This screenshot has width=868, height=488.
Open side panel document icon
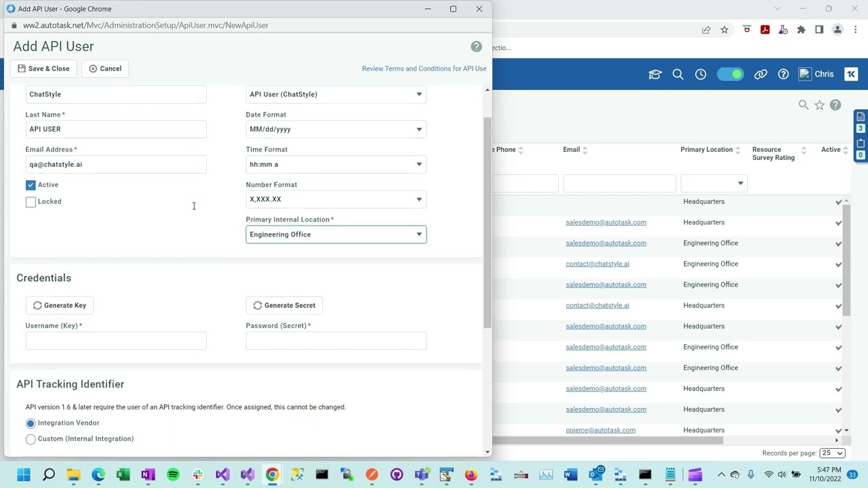[x=861, y=117]
